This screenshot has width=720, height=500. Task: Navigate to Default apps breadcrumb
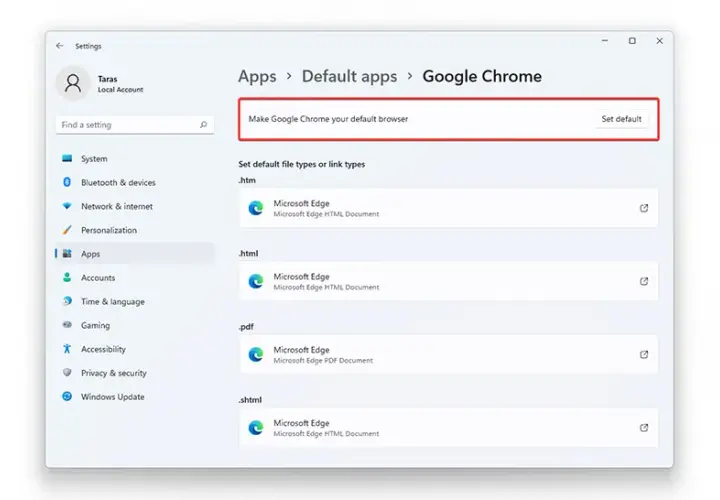(x=349, y=76)
